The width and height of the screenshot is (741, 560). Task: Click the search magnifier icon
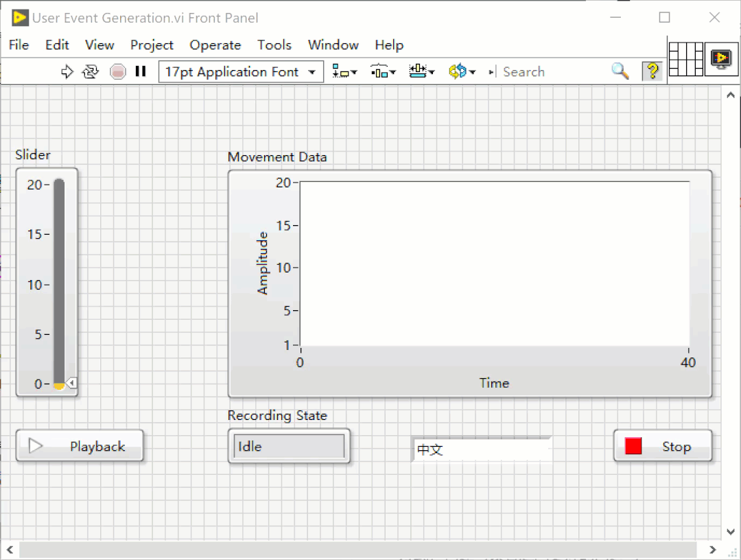(620, 71)
